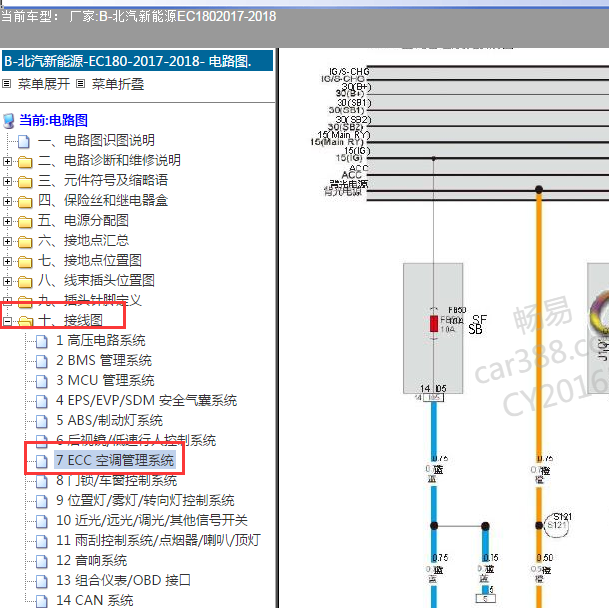Screen dimensions: 609x608
Task: Click open folder icon of 十、接线图
Action: pos(25,321)
